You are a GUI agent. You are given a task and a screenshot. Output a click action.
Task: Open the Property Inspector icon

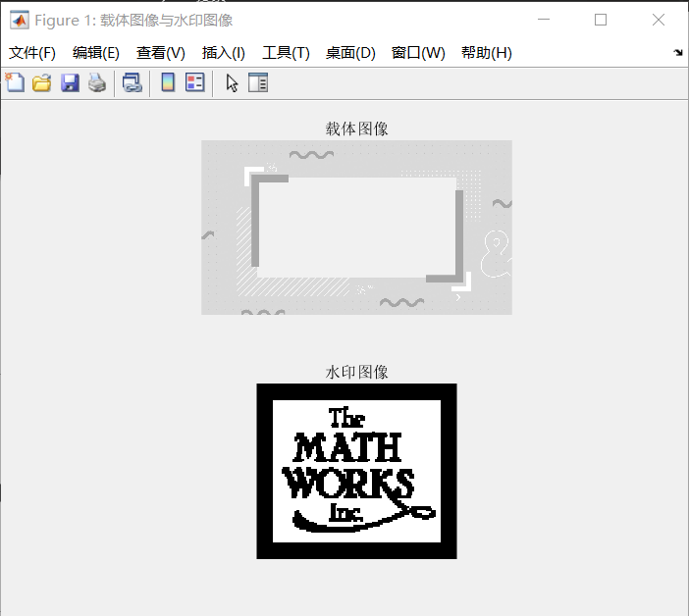pos(258,82)
